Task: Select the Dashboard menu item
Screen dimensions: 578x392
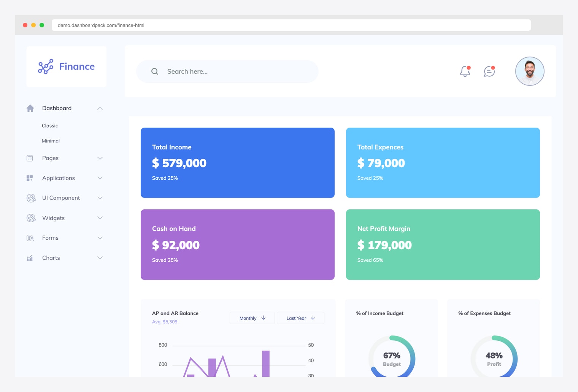Action: 57,108
